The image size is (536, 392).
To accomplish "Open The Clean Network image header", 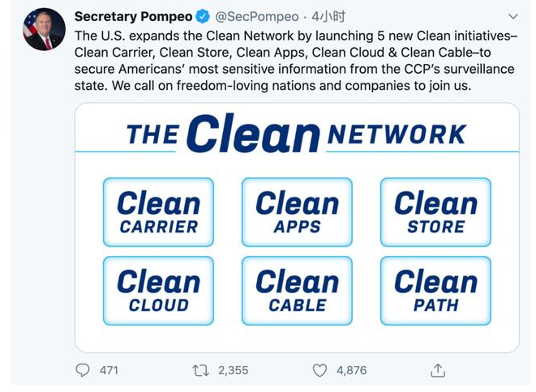I will [297, 133].
